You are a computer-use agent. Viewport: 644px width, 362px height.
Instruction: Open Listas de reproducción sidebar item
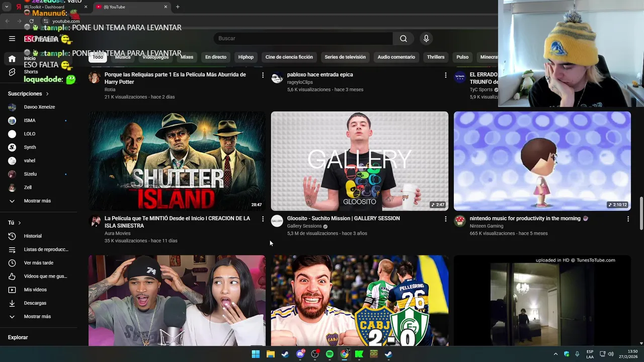pyautogui.click(x=38, y=249)
